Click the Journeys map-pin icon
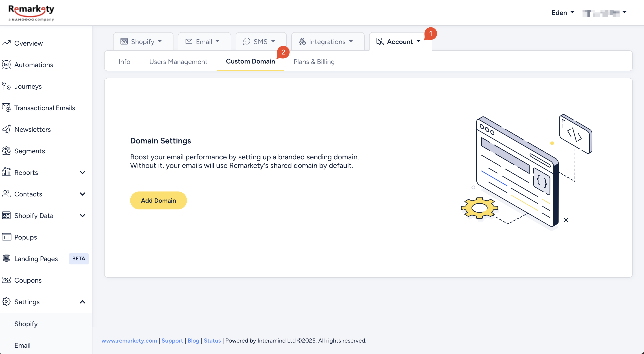Viewport: 644px width, 354px height. point(6,86)
